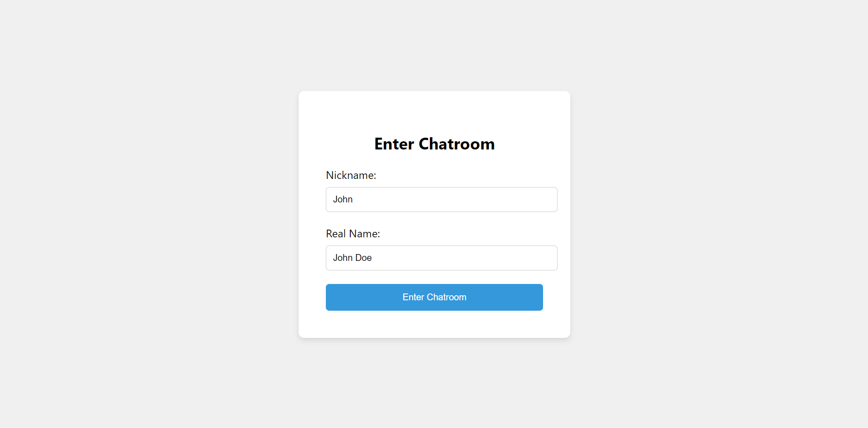Image resolution: width=868 pixels, height=428 pixels.
Task: Click the Real Name input field
Action: tap(441, 258)
